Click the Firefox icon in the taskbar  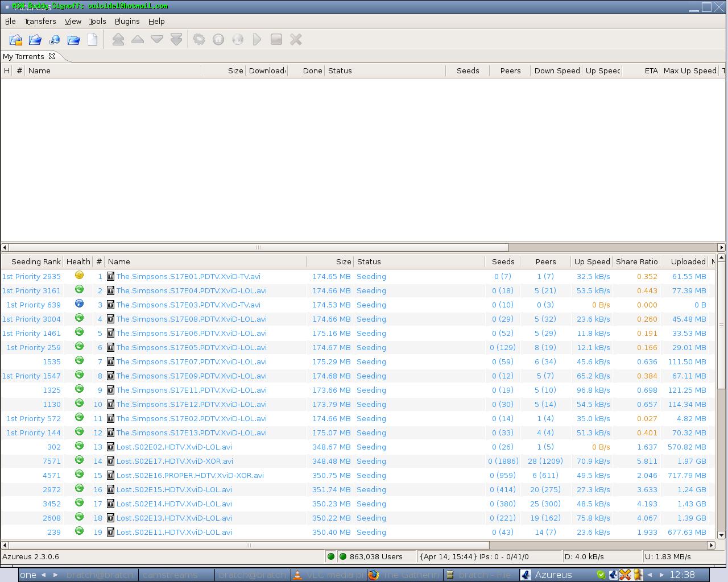374,575
